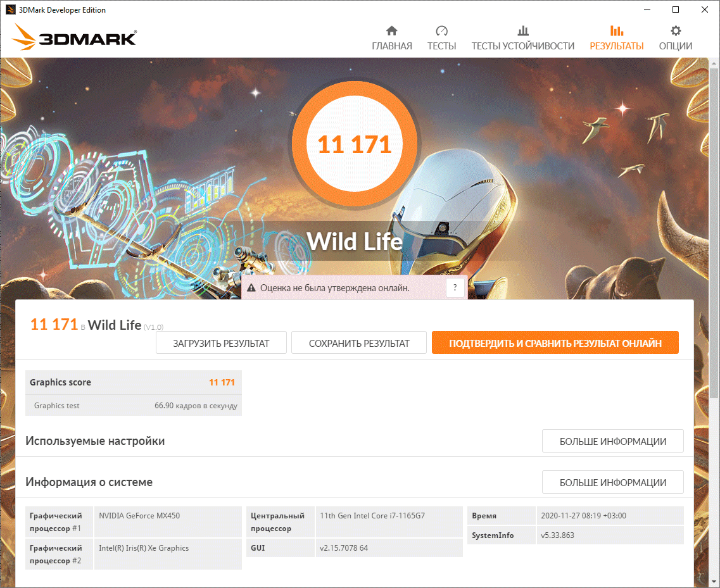
Task: Click БОЛЬШЕ ИНФОРМАЦИИ for Используемые настройки
Action: 612,441
